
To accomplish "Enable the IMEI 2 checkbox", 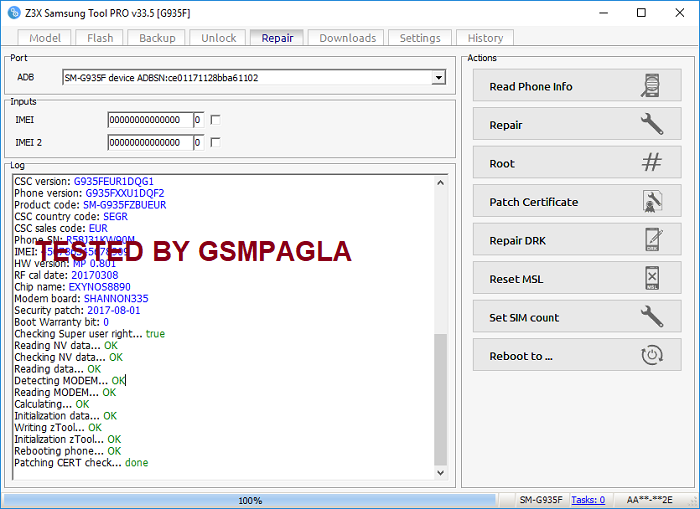I will click(215, 142).
